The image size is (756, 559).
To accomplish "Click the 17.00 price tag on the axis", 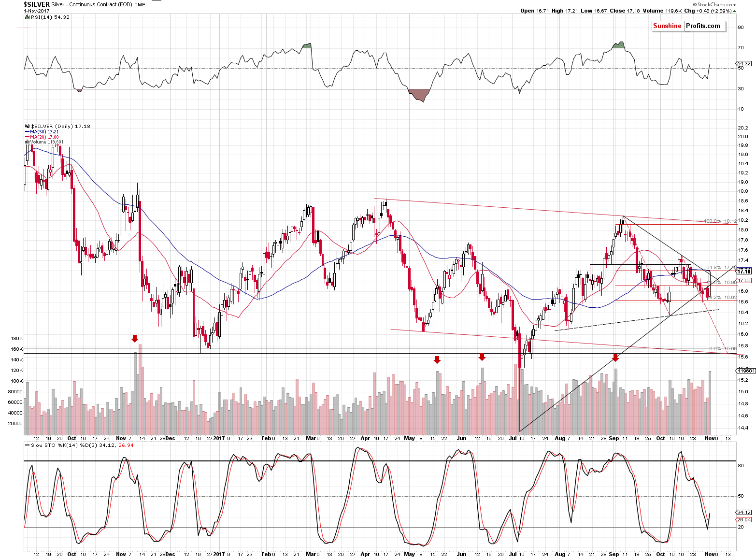I will pyautogui.click(x=744, y=281).
